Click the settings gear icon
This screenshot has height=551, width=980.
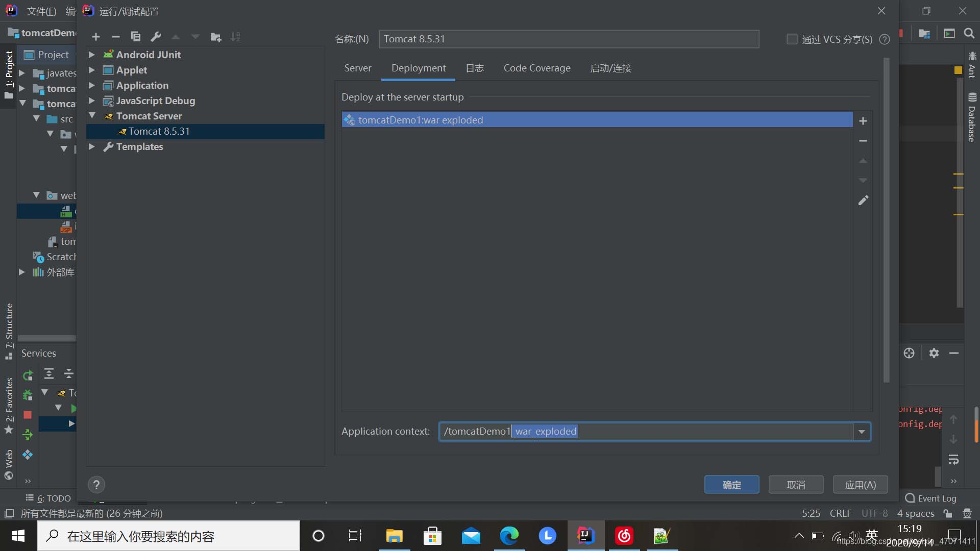pyautogui.click(x=934, y=353)
